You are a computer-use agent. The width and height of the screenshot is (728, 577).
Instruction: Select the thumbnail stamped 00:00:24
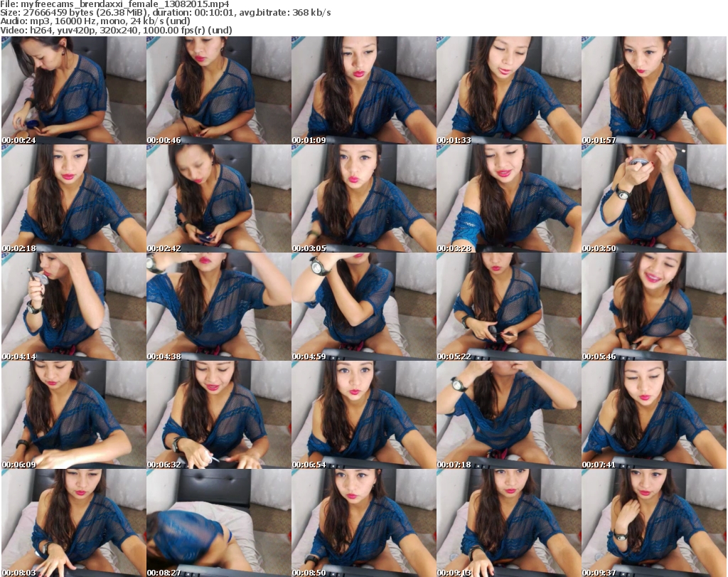click(x=74, y=90)
